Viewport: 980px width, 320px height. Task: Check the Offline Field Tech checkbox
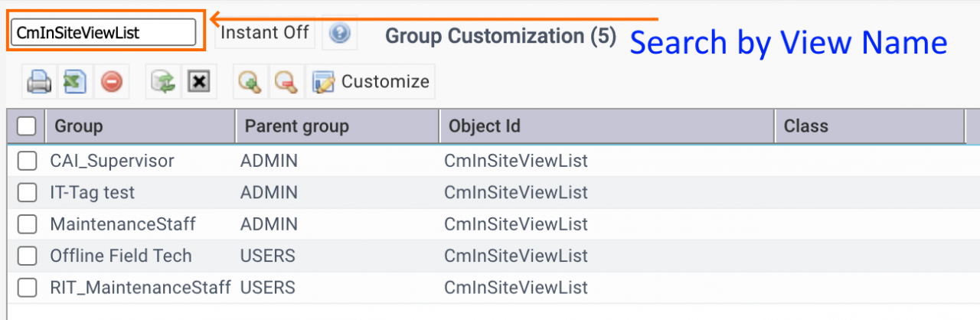[x=28, y=256]
